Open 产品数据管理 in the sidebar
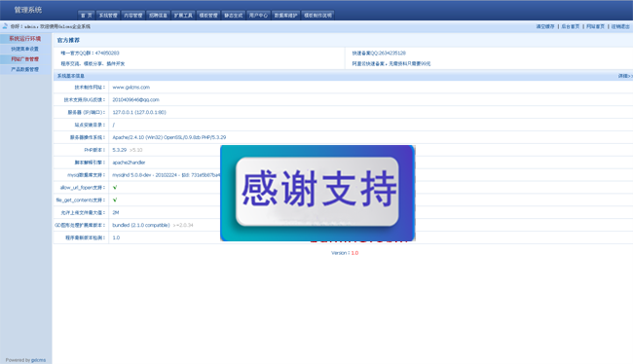633x364 pixels. click(x=25, y=69)
